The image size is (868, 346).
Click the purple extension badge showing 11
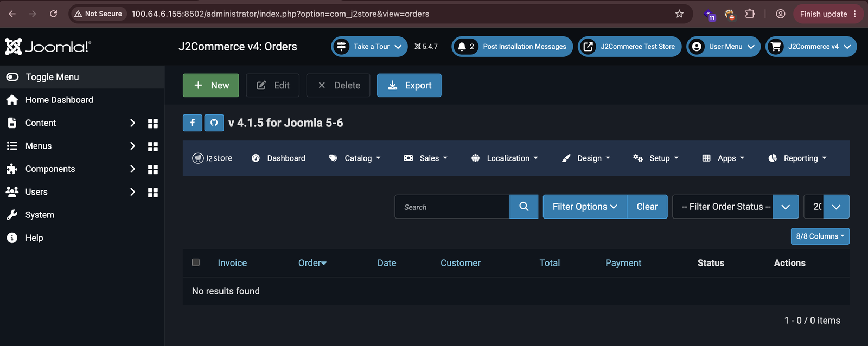point(710,15)
